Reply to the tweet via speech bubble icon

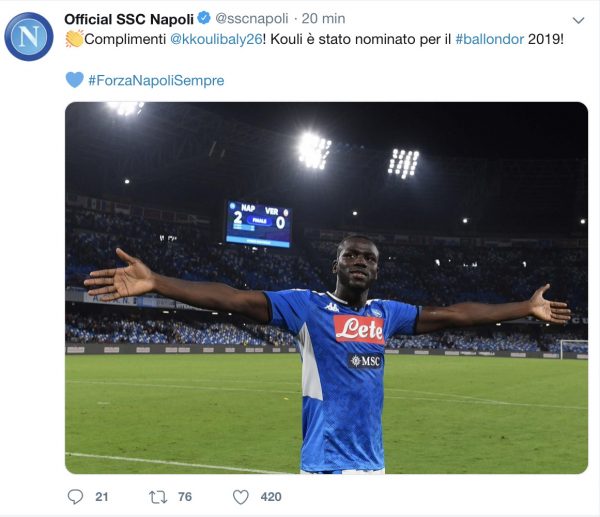pyautogui.click(x=75, y=496)
